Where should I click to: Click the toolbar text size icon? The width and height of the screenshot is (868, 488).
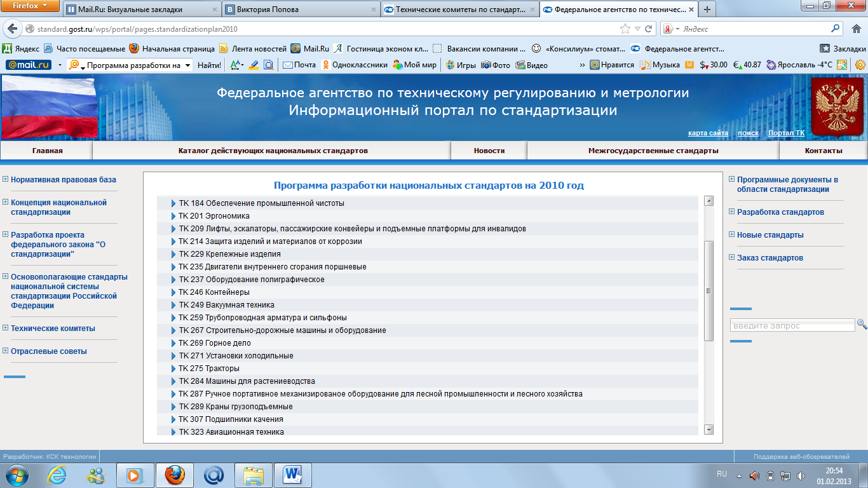tap(236, 65)
